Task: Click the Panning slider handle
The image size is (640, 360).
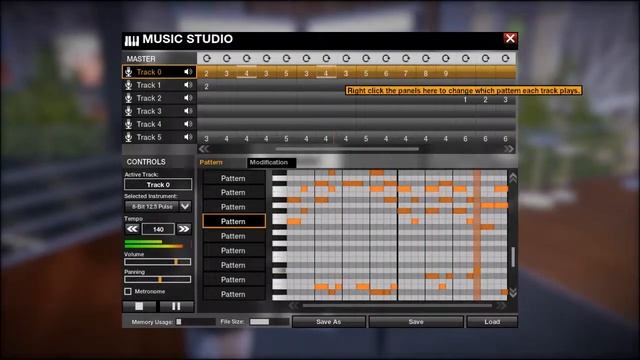Action: [160, 280]
